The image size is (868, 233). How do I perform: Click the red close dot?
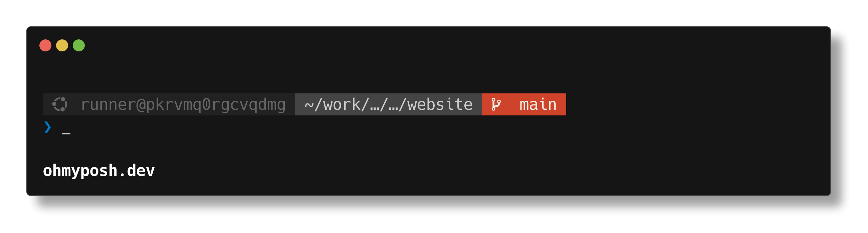45,45
